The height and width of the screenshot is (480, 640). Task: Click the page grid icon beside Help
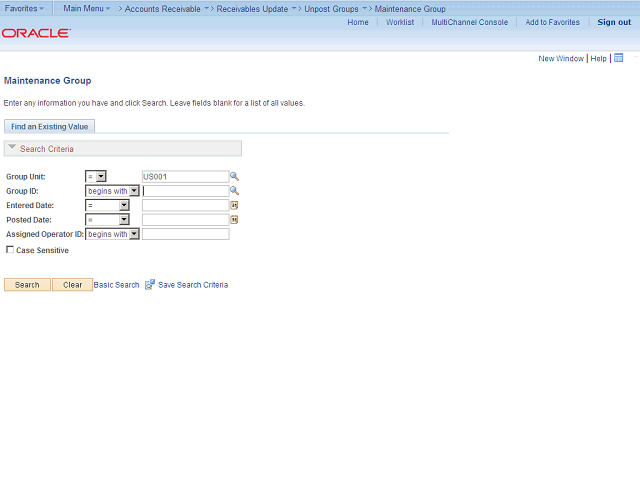click(x=619, y=58)
